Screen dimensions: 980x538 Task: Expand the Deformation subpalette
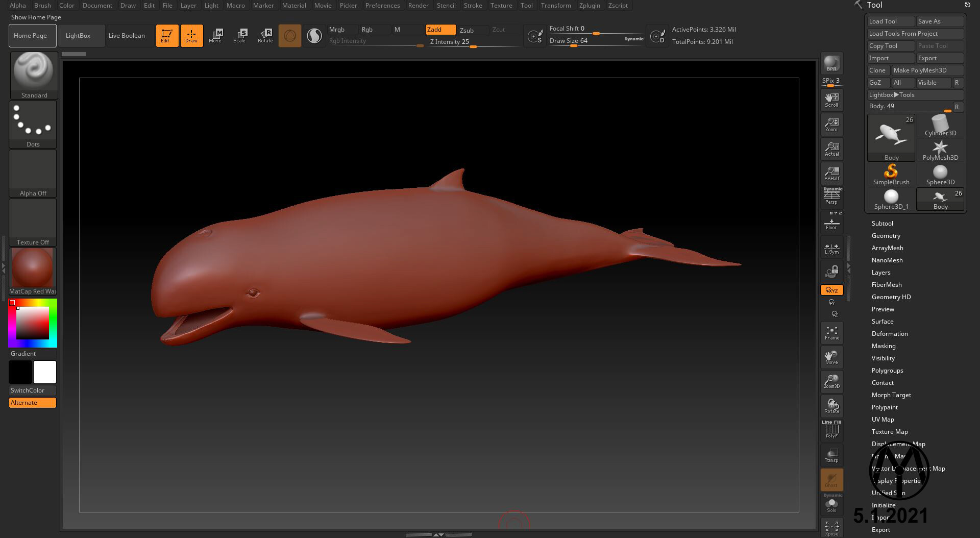click(890, 333)
